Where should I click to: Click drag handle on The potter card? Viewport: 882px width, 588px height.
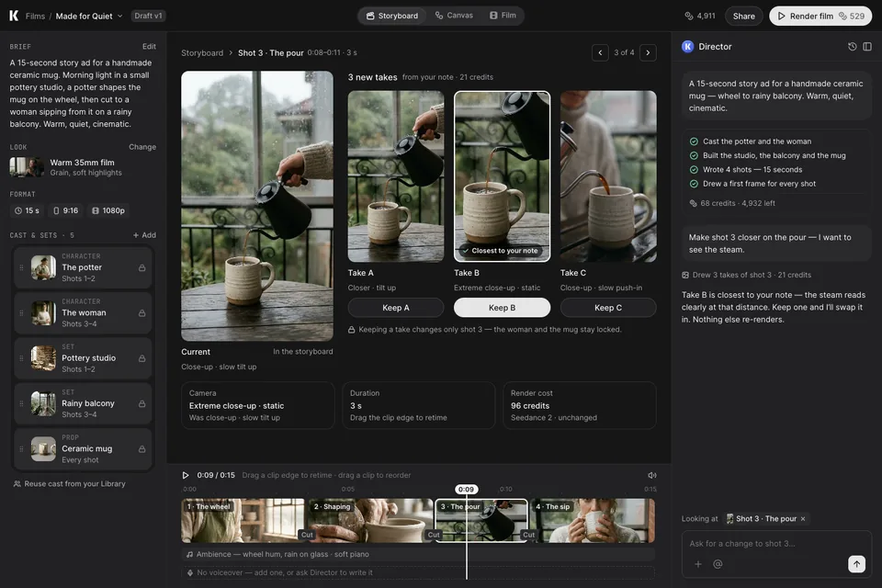[x=21, y=268]
